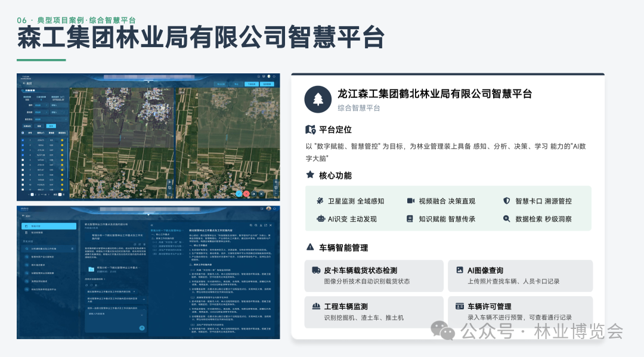Click the plot table's vertical scrollbar

click(x=67, y=159)
